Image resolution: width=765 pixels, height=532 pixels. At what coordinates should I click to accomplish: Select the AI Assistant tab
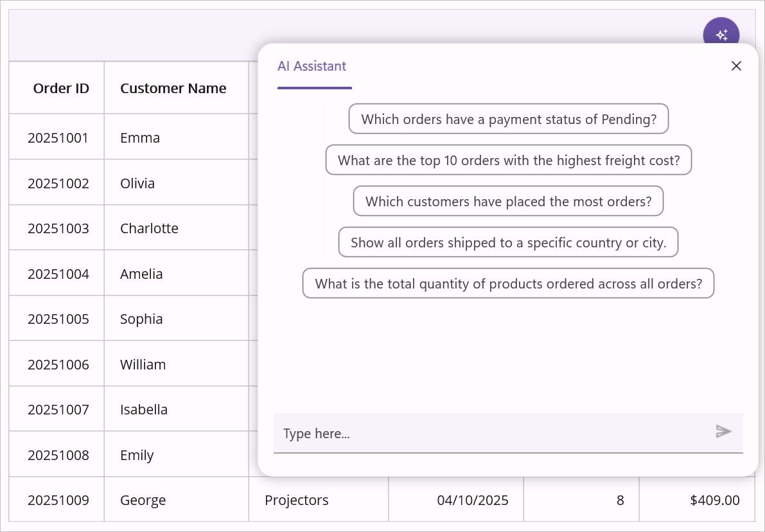pyautogui.click(x=312, y=66)
